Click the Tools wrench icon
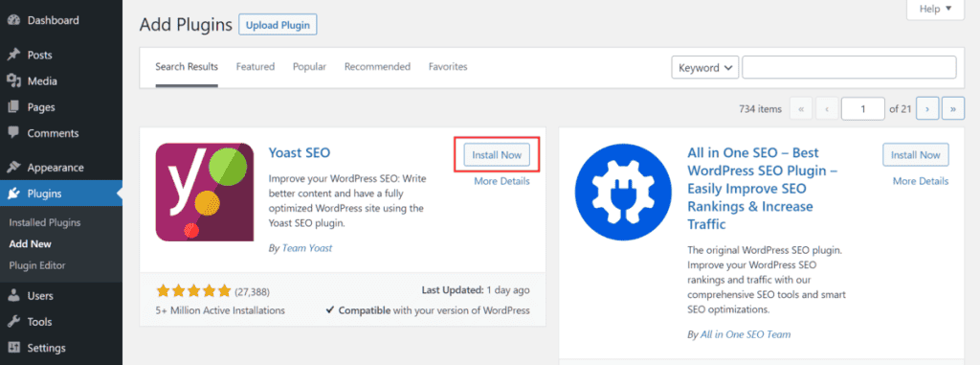 click(13, 322)
